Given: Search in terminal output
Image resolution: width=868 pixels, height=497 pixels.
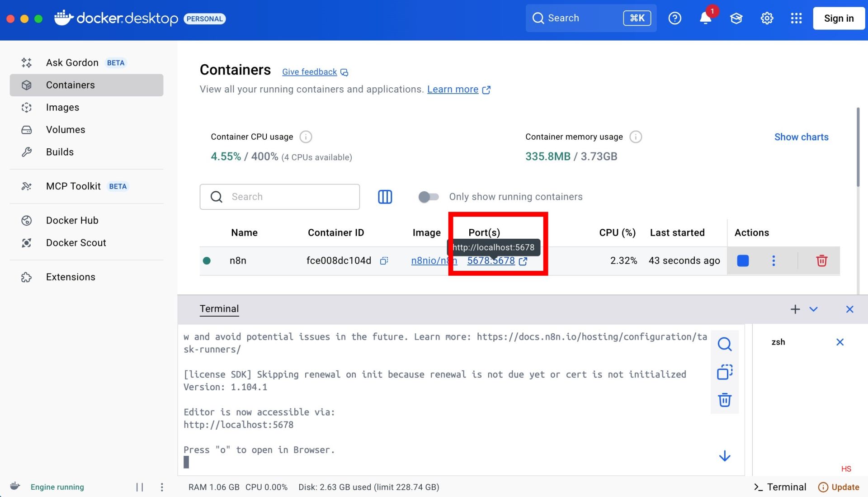Looking at the screenshot, I should pos(724,345).
